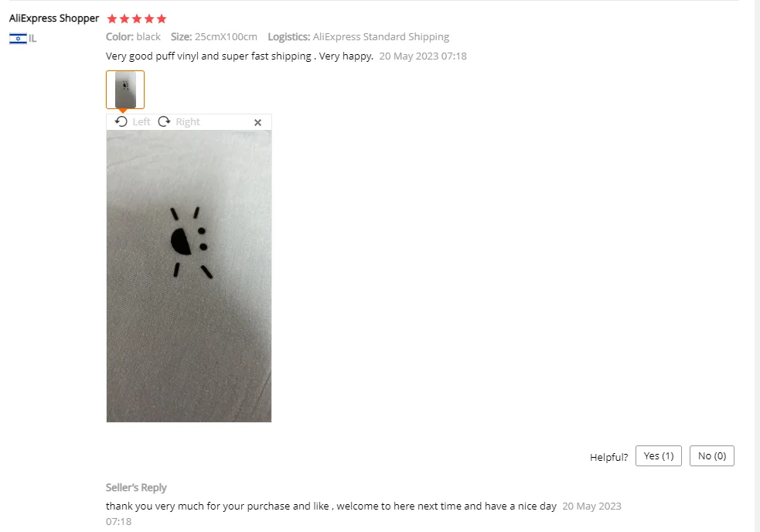Mark review helpful with Yes (1)
760x532 pixels.
point(659,456)
